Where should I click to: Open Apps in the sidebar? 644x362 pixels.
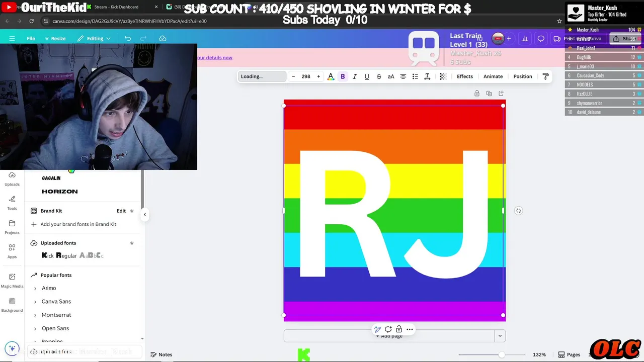[x=12, y=251]
